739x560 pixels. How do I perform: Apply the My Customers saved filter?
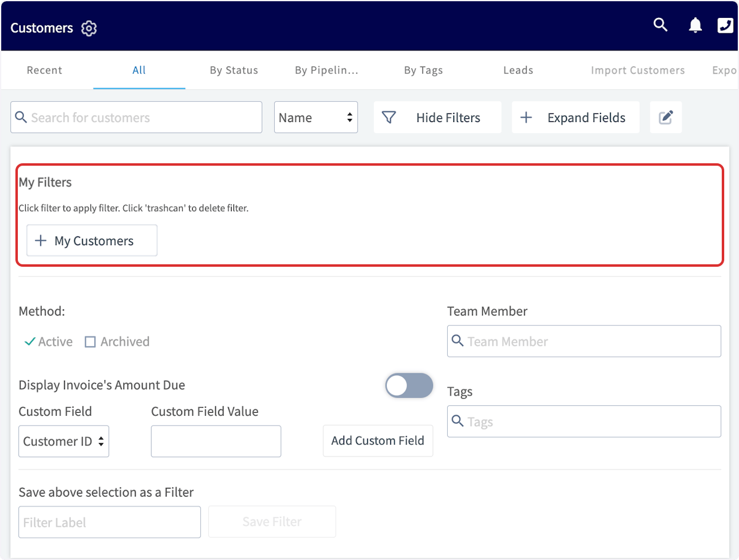[x=92, y=240]
